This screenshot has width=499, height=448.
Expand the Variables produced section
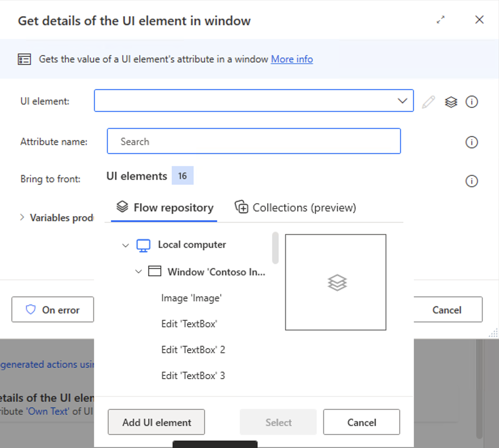click(x=22, y=218)
